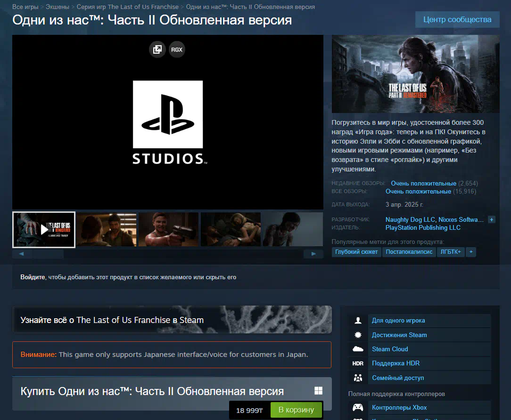Click 'Войдите' sign-in link
Image resolution: width=511 pixels, height=420 pixels.
pos(33,277)
